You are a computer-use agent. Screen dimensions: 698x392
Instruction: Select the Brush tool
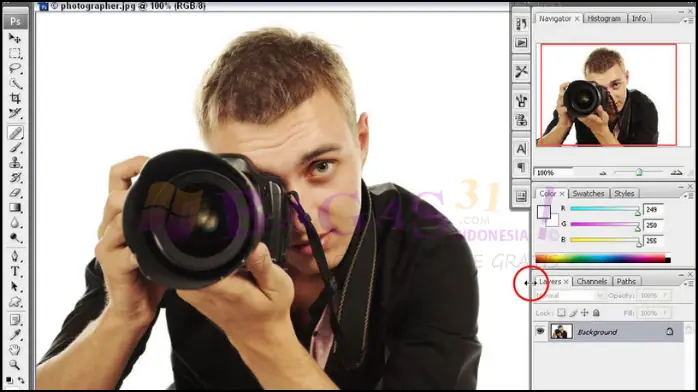15,148
